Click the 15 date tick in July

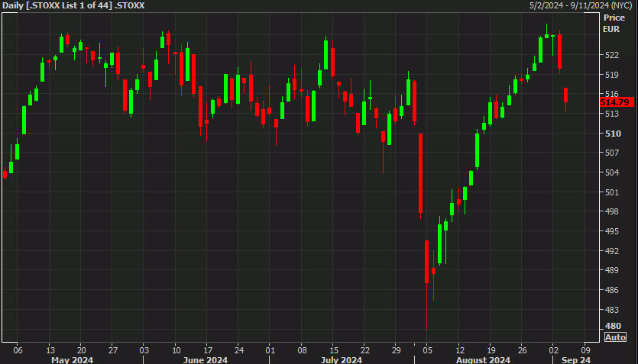[x=333, y=350]
